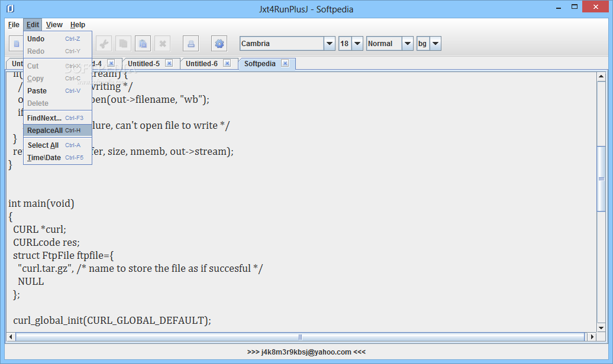Open the View menu

pyautogui.click(x=54, y=25)
